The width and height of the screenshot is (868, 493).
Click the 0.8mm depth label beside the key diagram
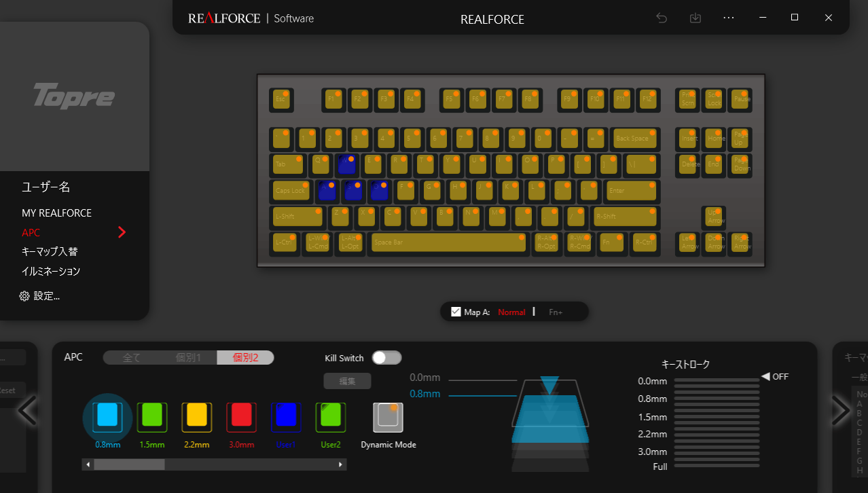(425, 394)
